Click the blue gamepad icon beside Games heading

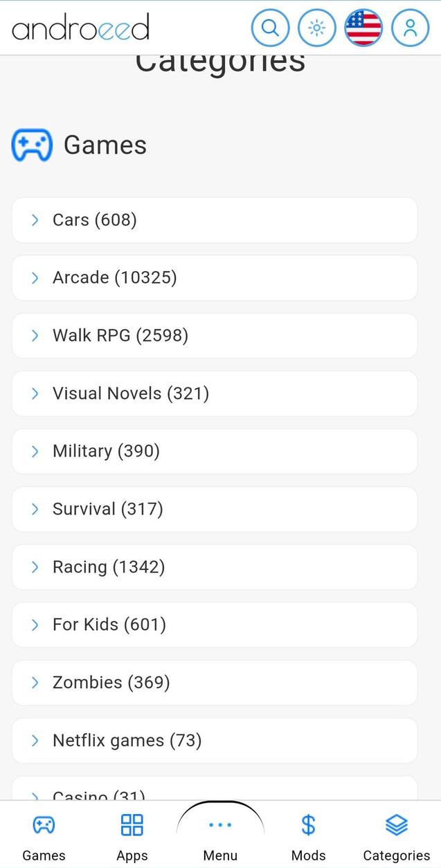click(32, 145)
